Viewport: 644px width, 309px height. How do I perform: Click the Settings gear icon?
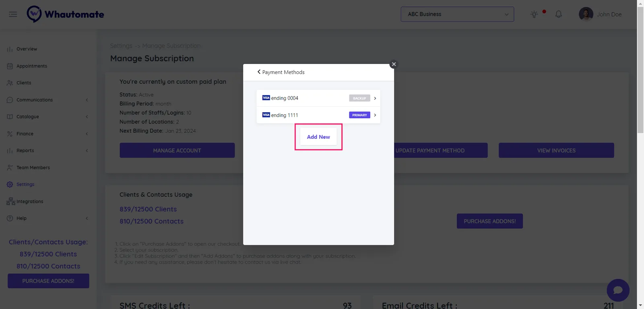click(10, 184)
